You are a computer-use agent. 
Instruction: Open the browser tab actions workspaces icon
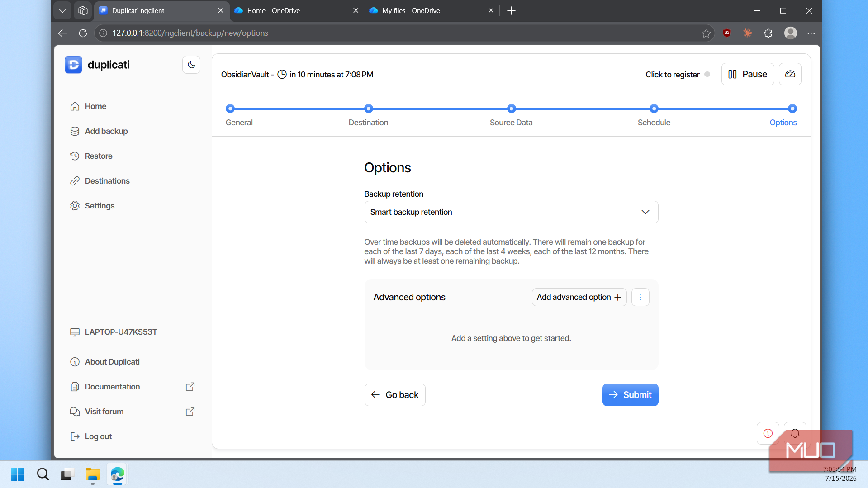tap(83, 10)
